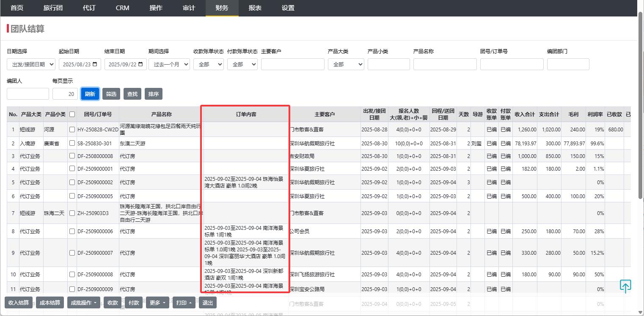This screenshot has height=316, width=644.
Task: Focus the 团号/订单号 filter field
Action: [x=512, y=64]
